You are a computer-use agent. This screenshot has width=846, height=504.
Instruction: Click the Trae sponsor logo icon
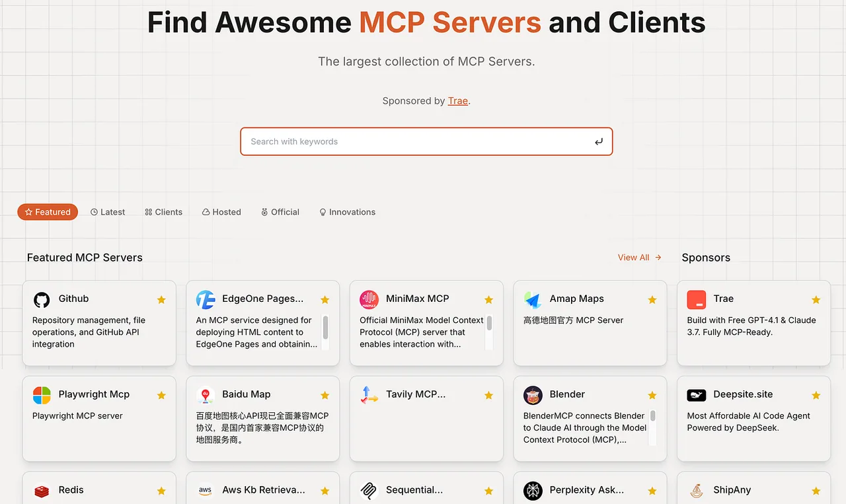tap(697, 300)
